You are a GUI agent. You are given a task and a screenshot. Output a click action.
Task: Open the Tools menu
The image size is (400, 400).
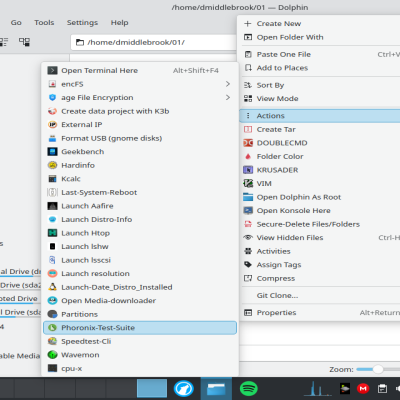44,23
